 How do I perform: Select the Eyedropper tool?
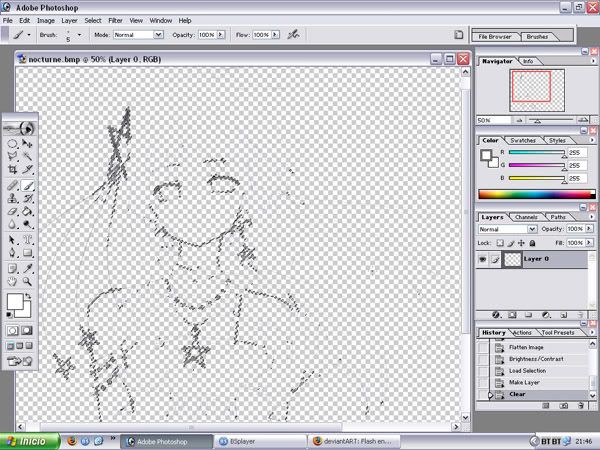click(x=27, y=269)
